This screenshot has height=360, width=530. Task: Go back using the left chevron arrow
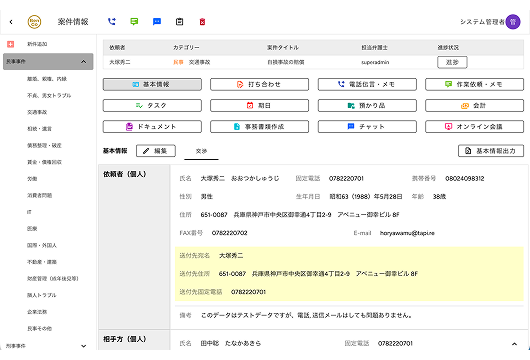pyautogui.click(x=11, y=22)
